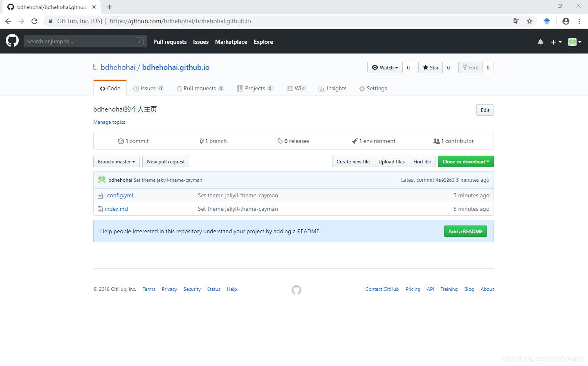This screenshot has width=588, height=366.
Task: Bookmark this page with star icon
Action: click(x=530, y=21)
